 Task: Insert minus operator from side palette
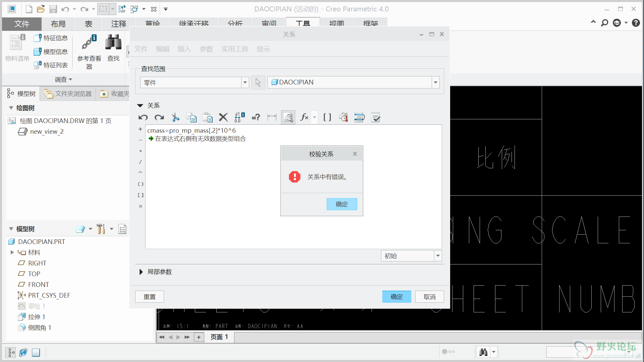coord(141,140)
